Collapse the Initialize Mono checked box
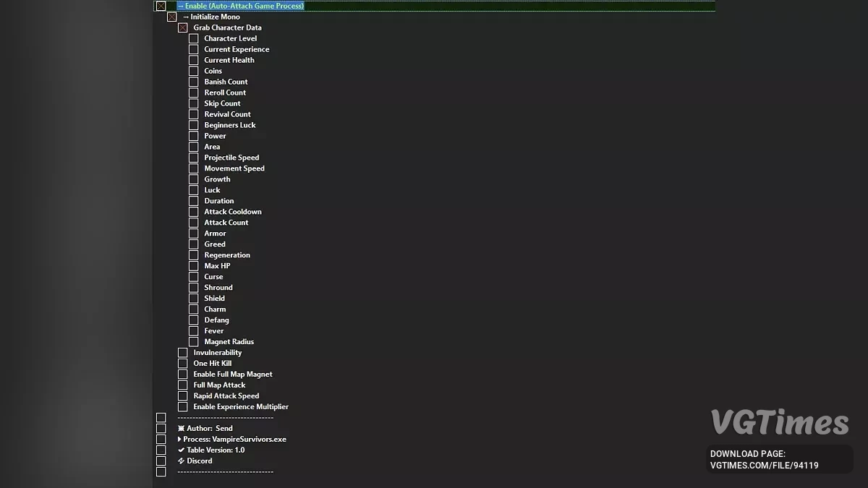 [172, 17]
